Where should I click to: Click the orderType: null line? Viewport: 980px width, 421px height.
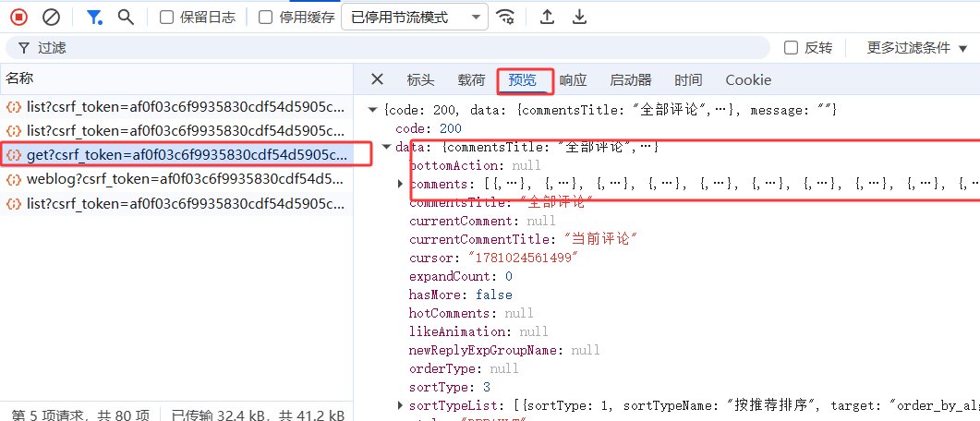[465, 368]
